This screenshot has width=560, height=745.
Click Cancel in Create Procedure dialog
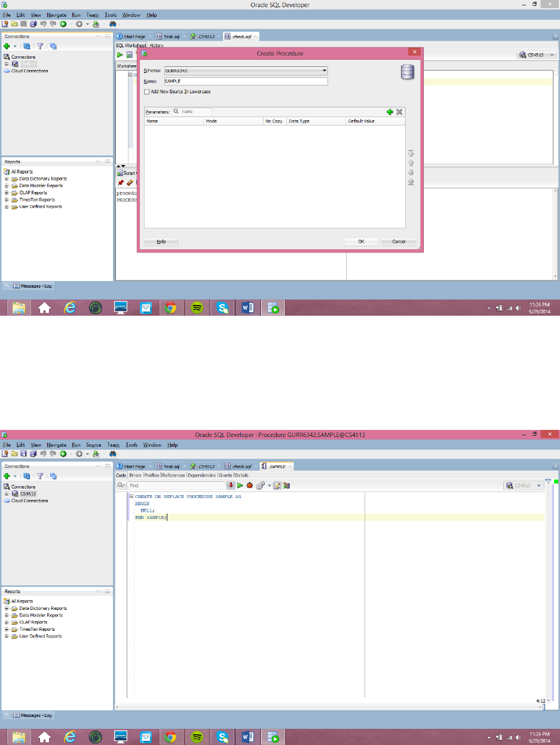click(x=399, y=242)
